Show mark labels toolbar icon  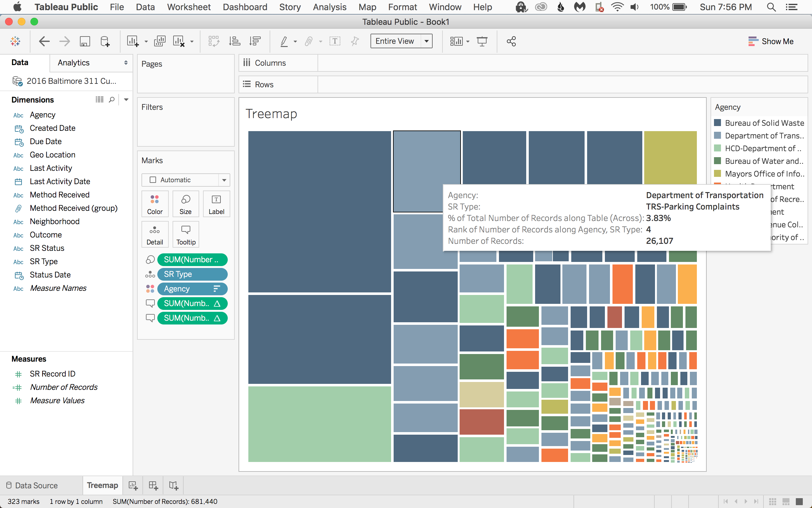(x=335, y=41)
